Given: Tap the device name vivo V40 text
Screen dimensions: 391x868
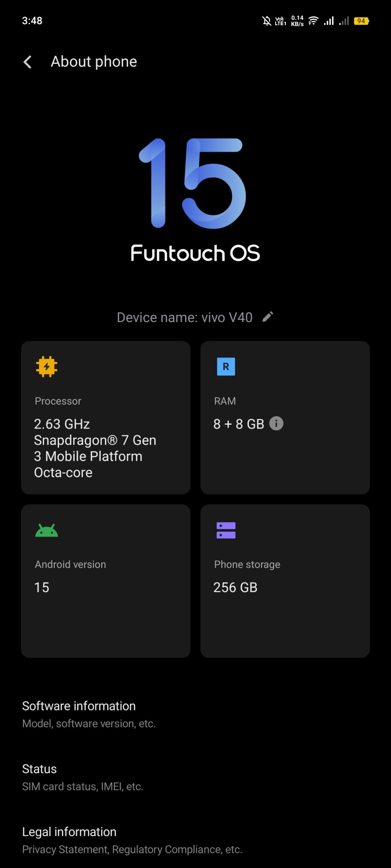Looking at the screenshot, I should [185, 317].
